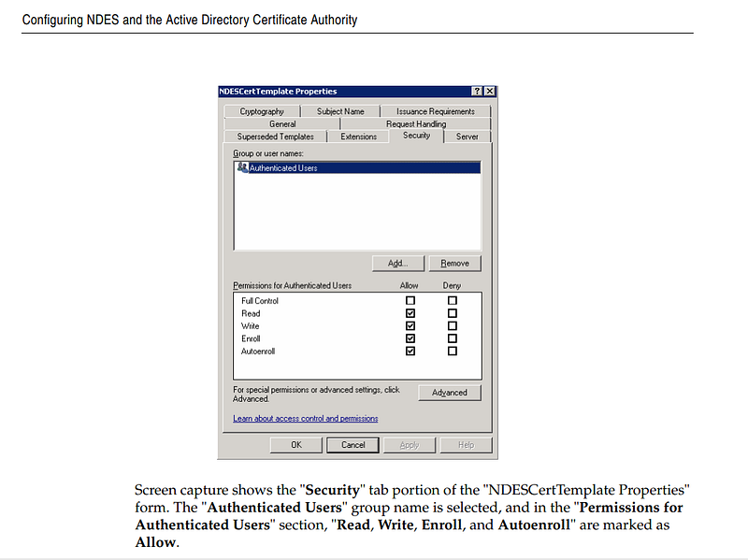
Task: Open the Cryptography tab
Action: coord(262,111)
